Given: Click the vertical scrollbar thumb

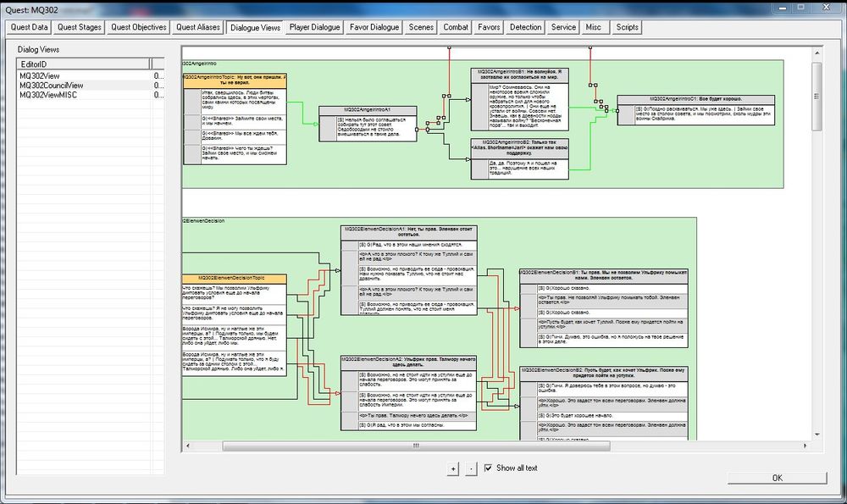Looking at the screenshot, I should click(x=817, y=97).
